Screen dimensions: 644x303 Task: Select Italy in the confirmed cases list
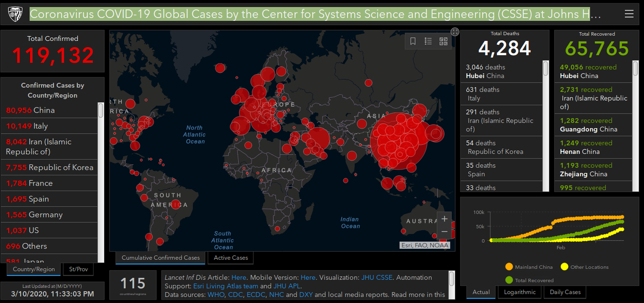click(49, 126)
